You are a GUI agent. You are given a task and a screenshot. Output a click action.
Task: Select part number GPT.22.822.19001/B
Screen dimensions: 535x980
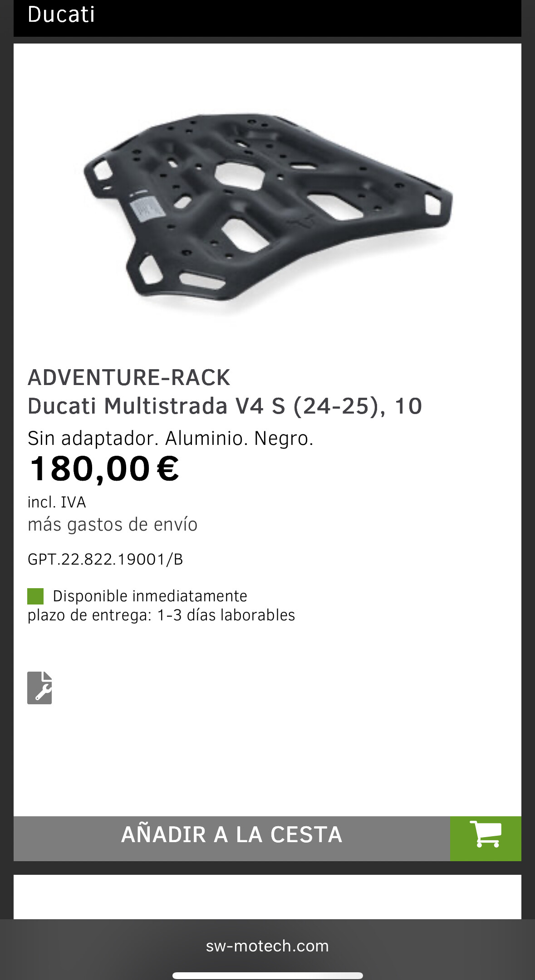tap(105, 560)
